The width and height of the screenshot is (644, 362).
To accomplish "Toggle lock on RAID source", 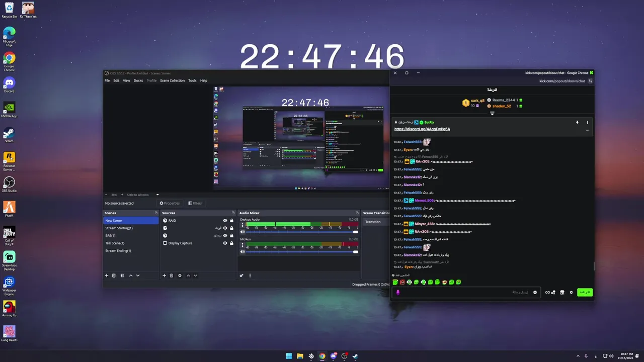I will [x=231, y=221].
